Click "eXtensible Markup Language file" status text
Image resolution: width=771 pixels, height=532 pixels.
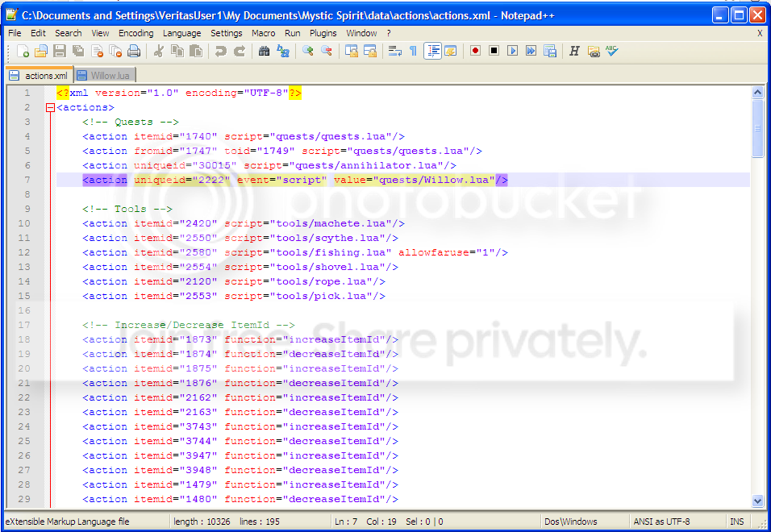point(68,522)
